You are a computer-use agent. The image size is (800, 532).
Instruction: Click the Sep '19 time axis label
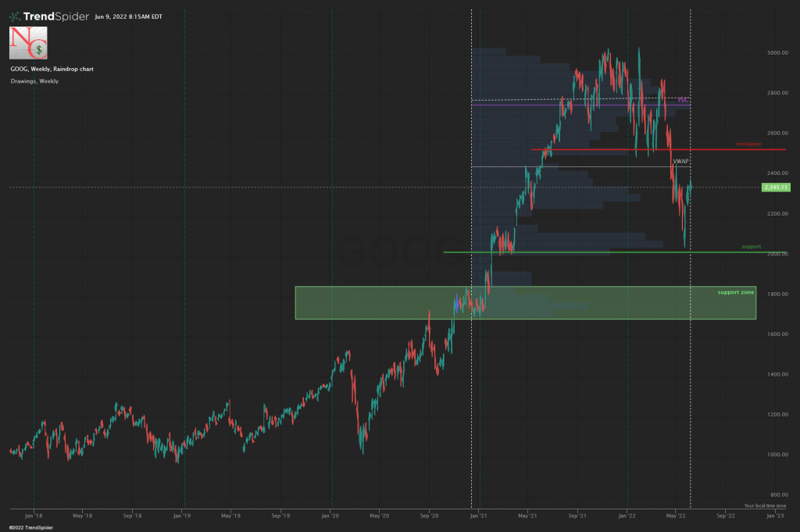[280, 516]
